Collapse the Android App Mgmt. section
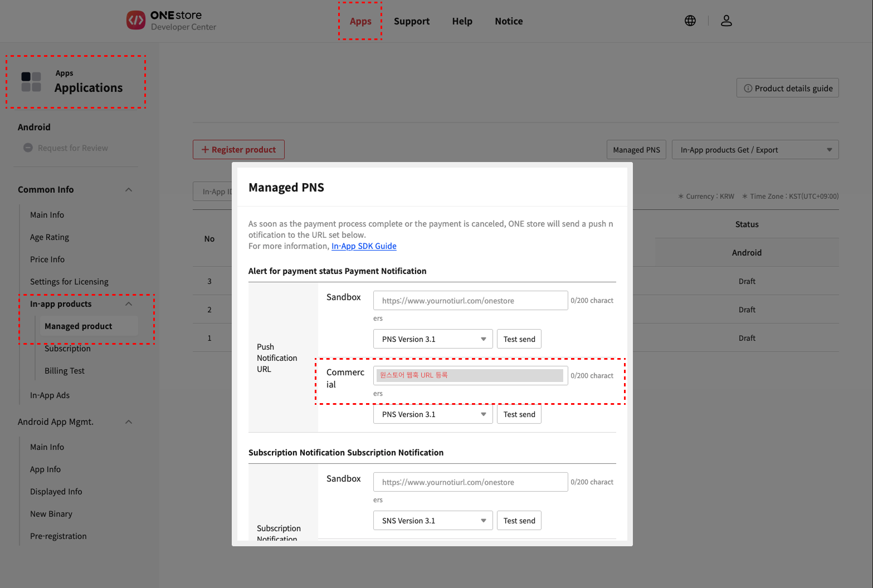Viewport: 873px width, 588px height. click(x=129, y=422)
